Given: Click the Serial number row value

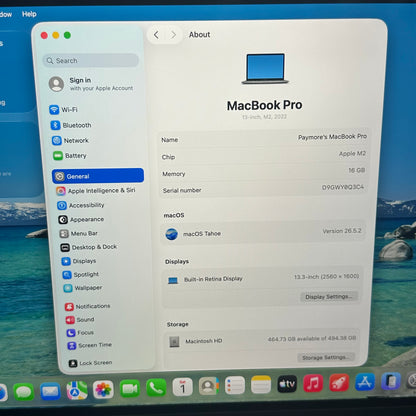Looking at the screenshot, I should [x=343, y=187].
